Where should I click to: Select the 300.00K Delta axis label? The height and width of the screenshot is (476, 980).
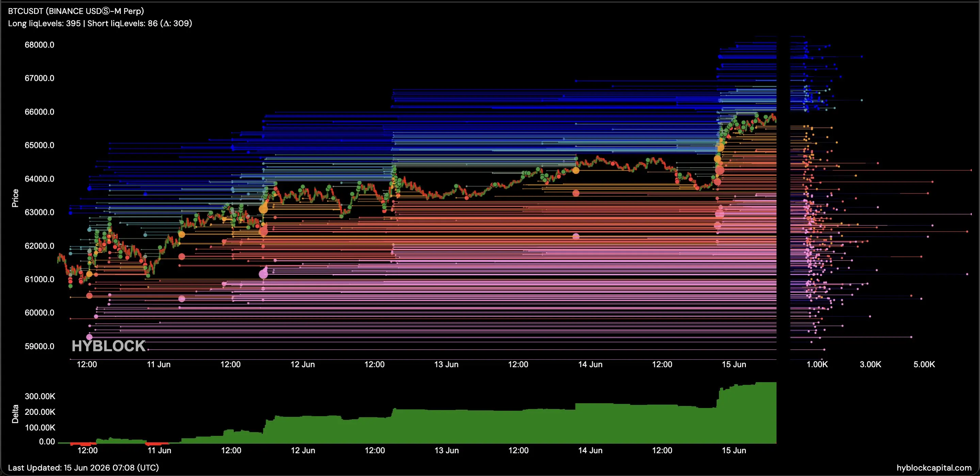coord(40,396)
